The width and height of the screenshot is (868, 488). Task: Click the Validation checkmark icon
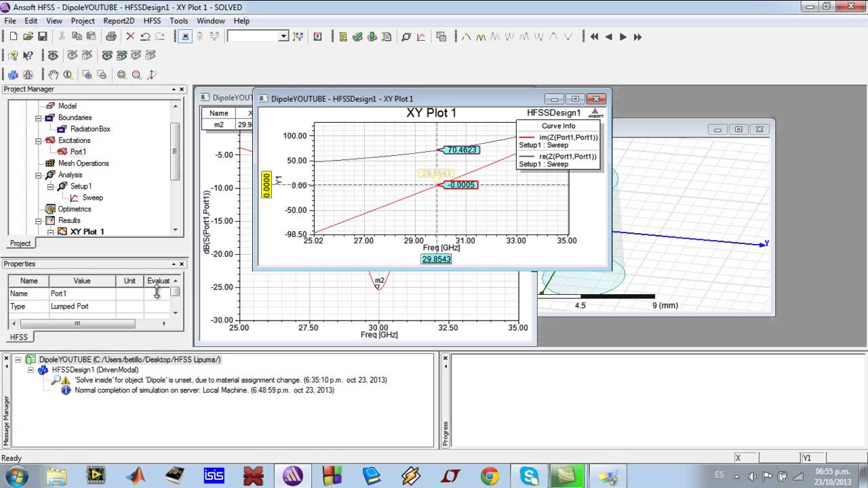pos(357,37)
